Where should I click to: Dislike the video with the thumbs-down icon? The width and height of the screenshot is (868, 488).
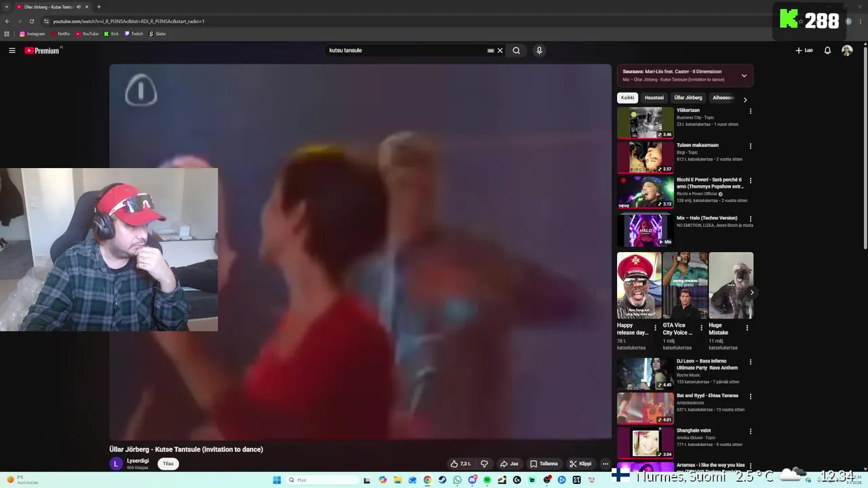(484, 464)
